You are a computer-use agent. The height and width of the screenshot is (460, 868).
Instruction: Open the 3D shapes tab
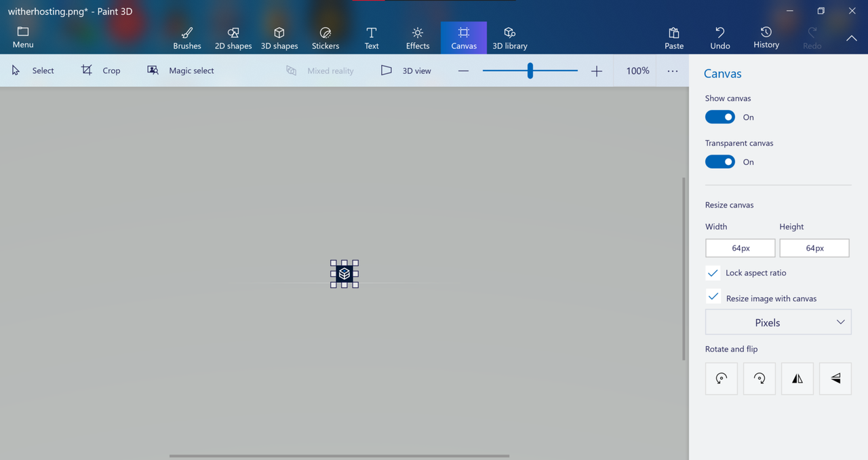coord(279,38)
